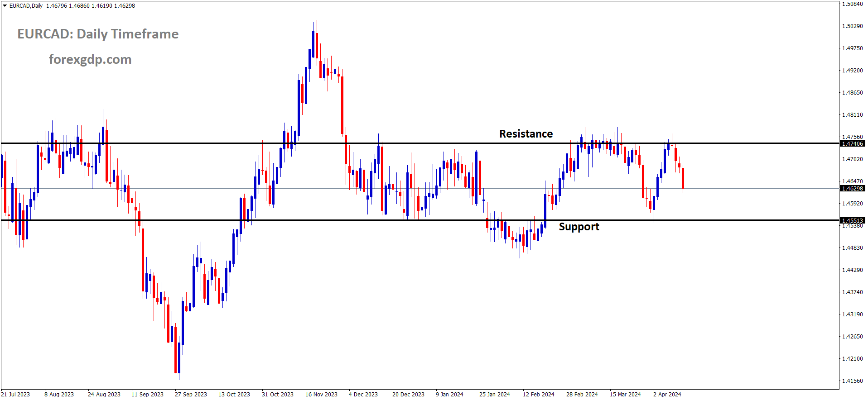Click the resistance price tag 1.47406

[852, 143]
